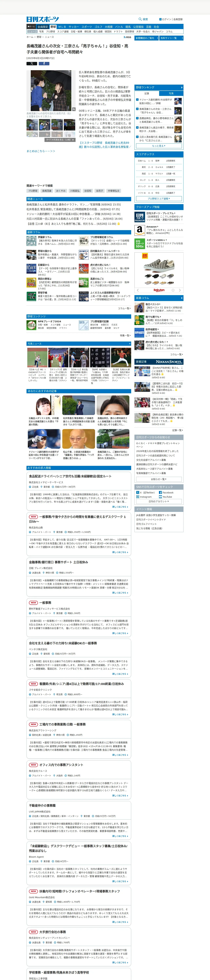The image size is (210, 980).
Task: Click the 日刊スポーツ PREMIUM logo
Action: 140,217
